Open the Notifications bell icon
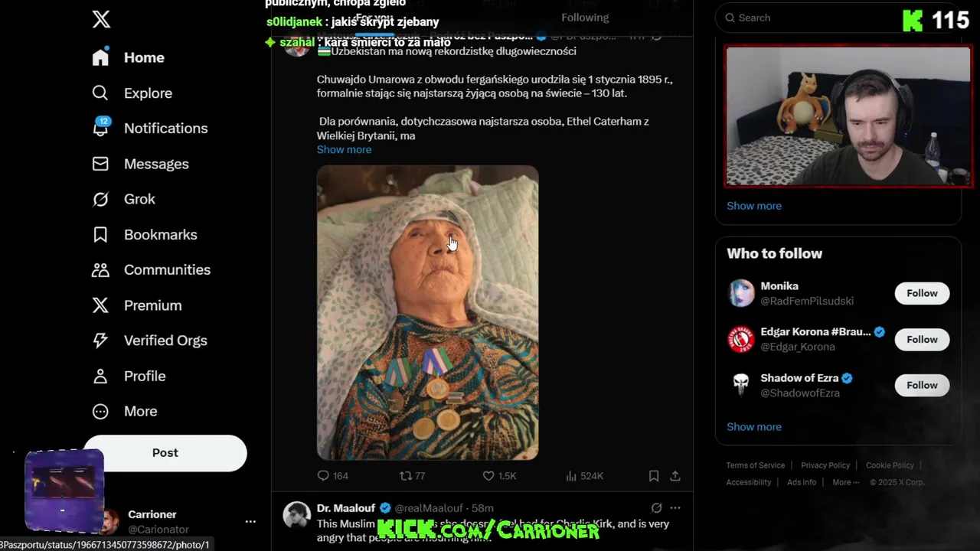The image size is (980, 551). (100, 128)
